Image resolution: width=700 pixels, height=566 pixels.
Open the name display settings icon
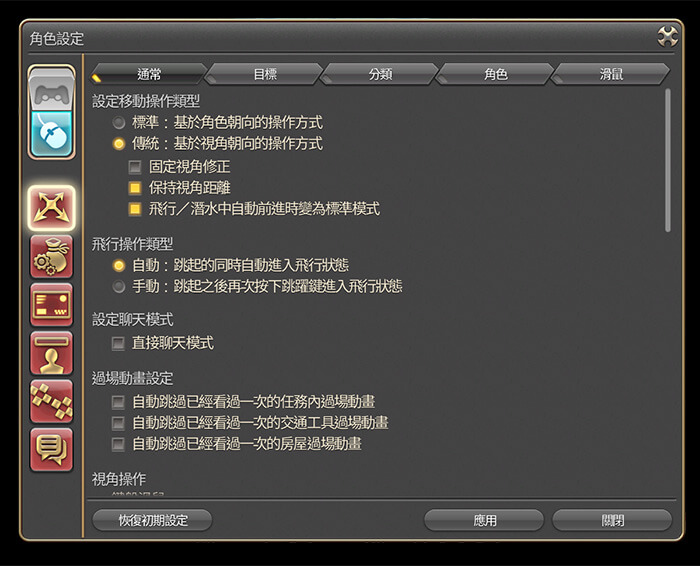point(51,353)
